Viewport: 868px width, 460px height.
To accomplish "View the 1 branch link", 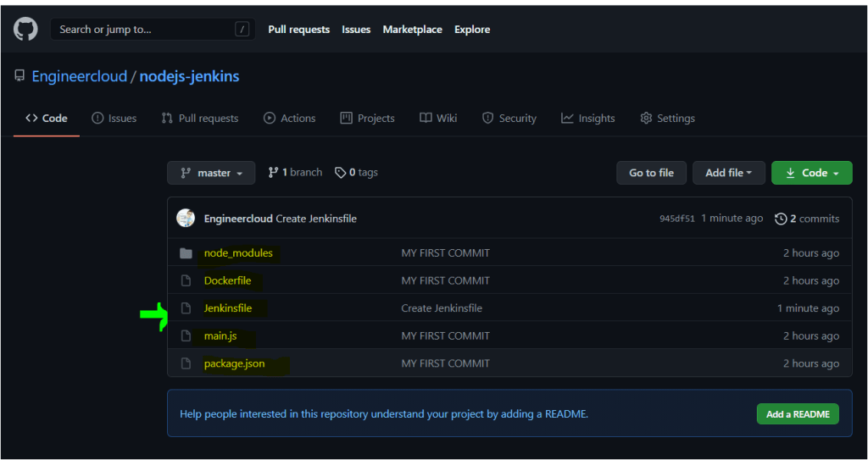I will [295, 173].
